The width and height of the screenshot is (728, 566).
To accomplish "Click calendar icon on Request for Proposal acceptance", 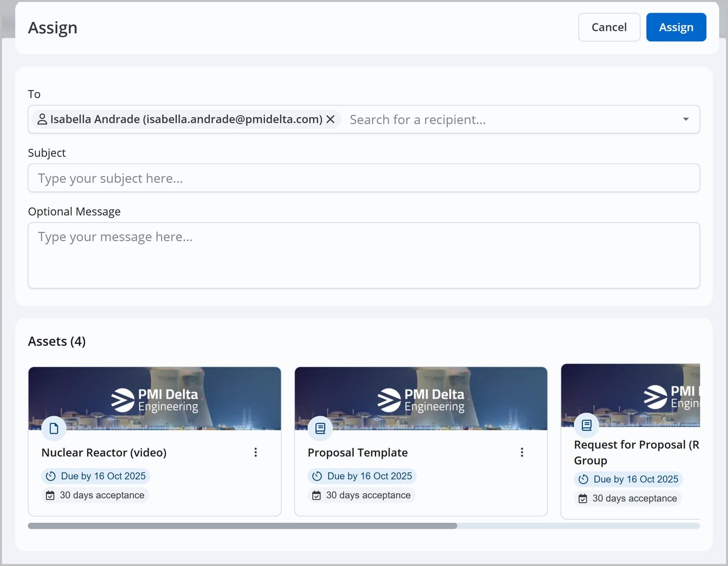I will (x=583, y=498).
